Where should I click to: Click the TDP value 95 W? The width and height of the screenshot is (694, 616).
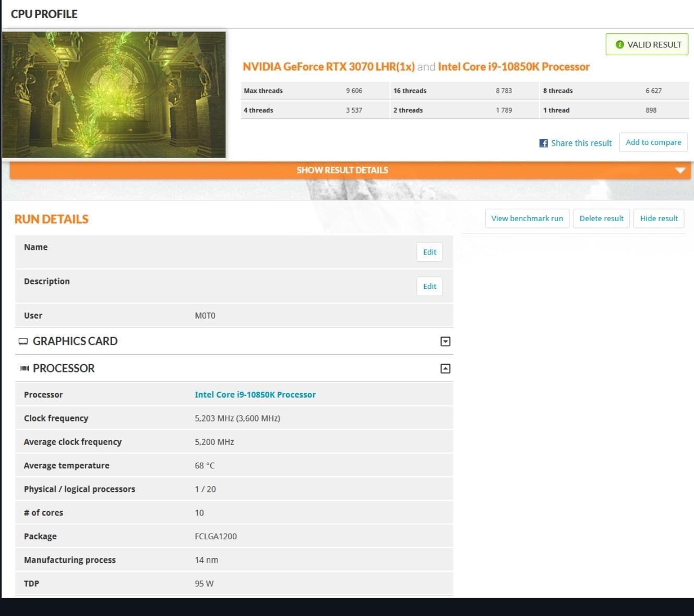(204, 584)
